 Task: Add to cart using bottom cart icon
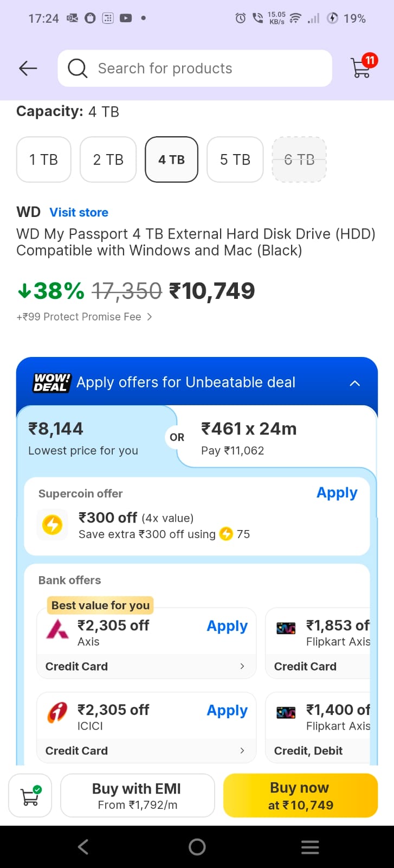(x=30, y=795)
